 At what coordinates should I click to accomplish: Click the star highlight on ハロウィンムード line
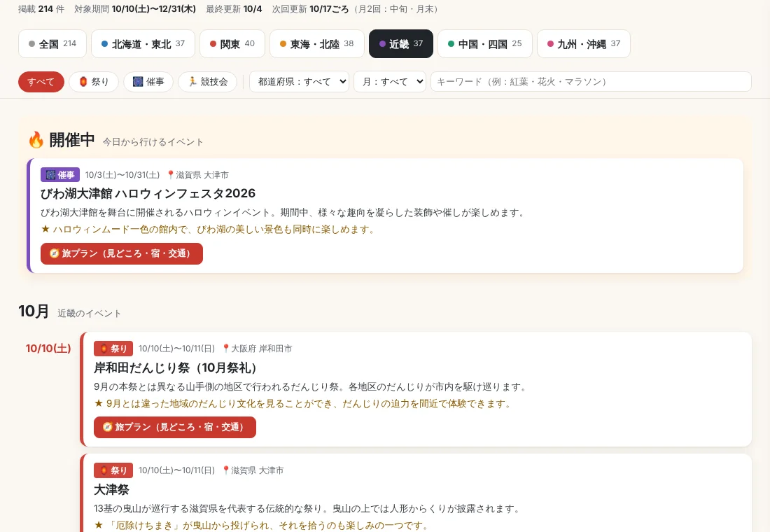45,230
